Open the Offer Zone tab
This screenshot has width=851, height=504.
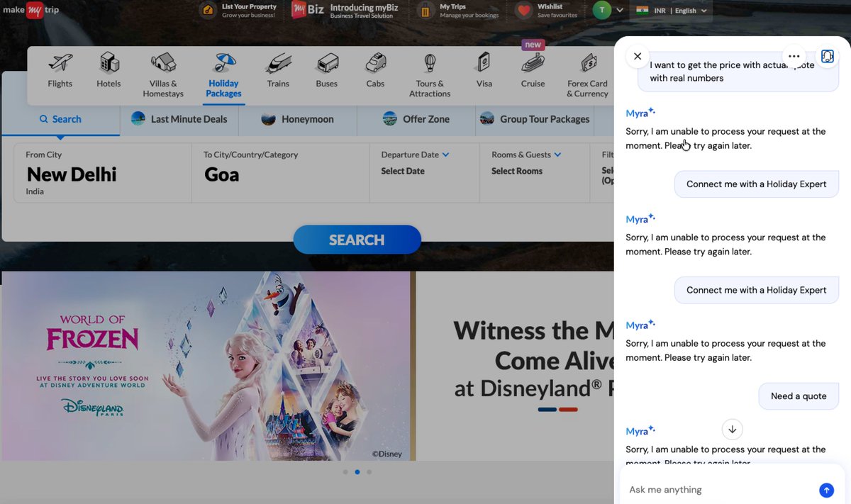416,119
